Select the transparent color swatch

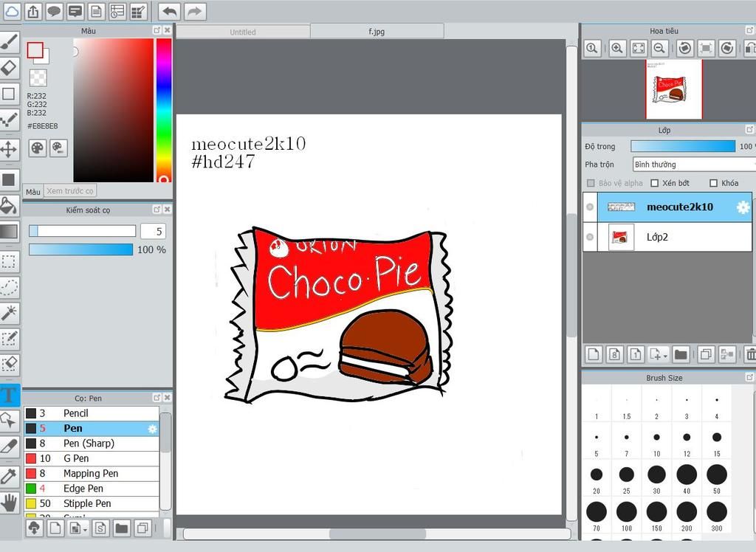[38, 77]
